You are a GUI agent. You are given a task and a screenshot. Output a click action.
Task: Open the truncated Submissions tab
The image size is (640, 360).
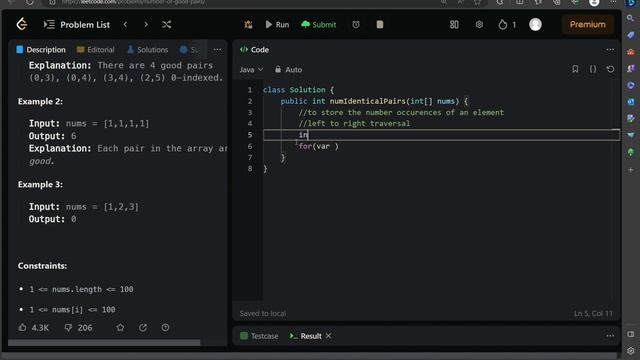click(x=189, y=49)
